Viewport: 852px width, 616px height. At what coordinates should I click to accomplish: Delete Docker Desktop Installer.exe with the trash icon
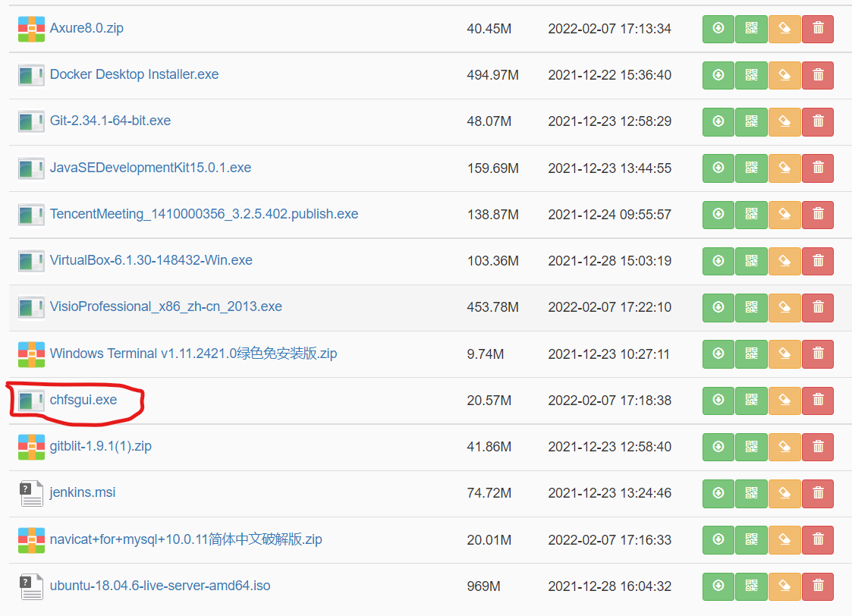pos(818,75)
